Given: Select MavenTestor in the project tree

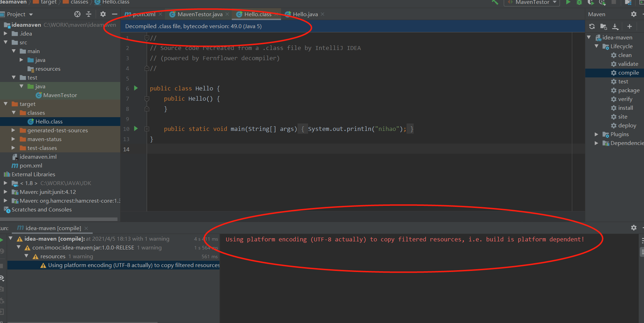Looking at the screenshot, I should click(60, 95).
